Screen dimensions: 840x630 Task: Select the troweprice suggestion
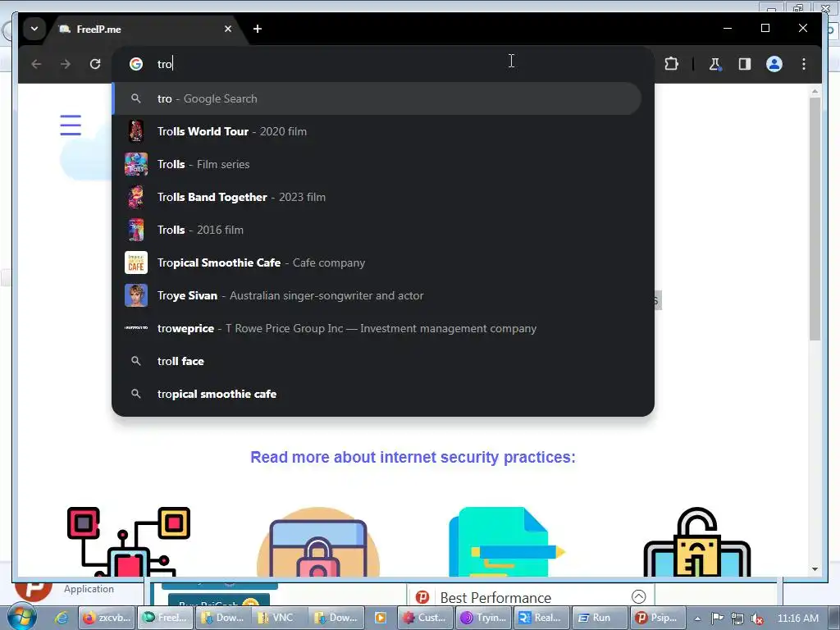click(377, 328)
